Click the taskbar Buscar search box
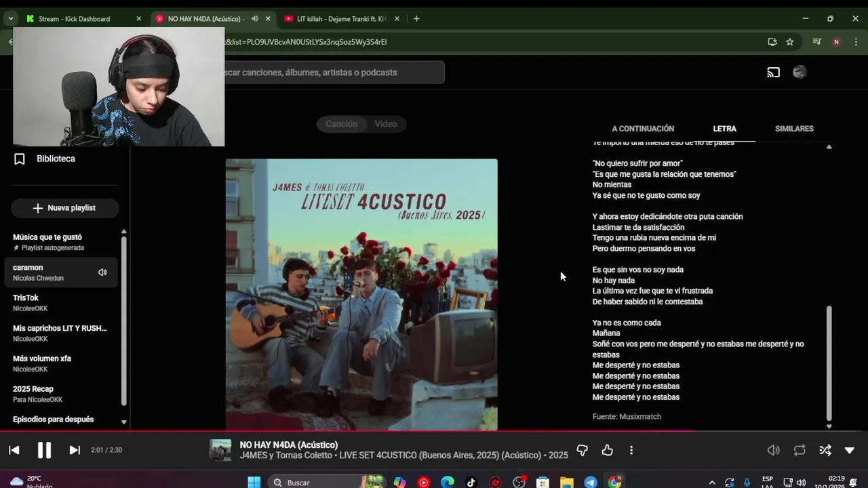The width and height of the screenshot is (868, 488). [327, 482]
